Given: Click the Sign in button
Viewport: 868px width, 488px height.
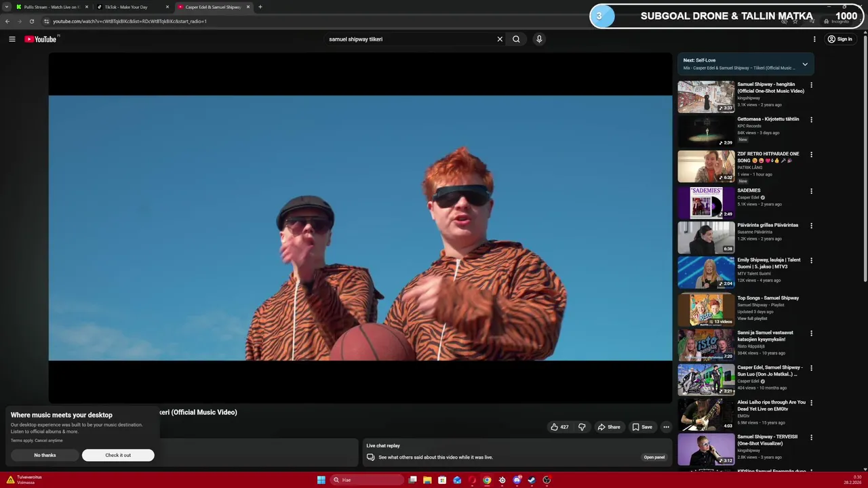Looking at the screenshot, I should coord(840,39).
